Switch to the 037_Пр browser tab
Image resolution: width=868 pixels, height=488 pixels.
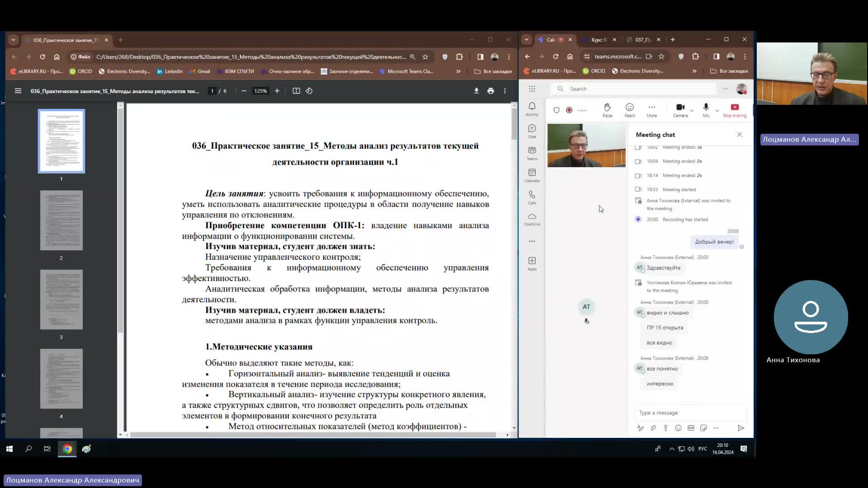[643, 40]
